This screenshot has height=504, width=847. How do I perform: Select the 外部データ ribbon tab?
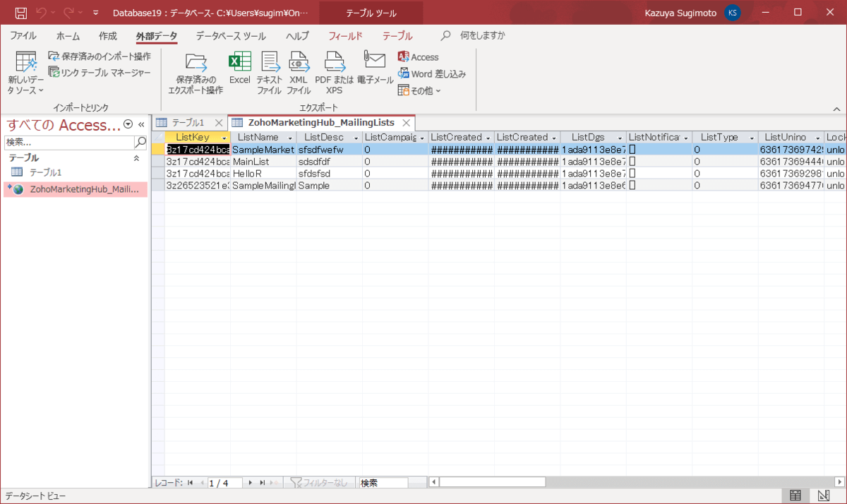coord(157,36)
